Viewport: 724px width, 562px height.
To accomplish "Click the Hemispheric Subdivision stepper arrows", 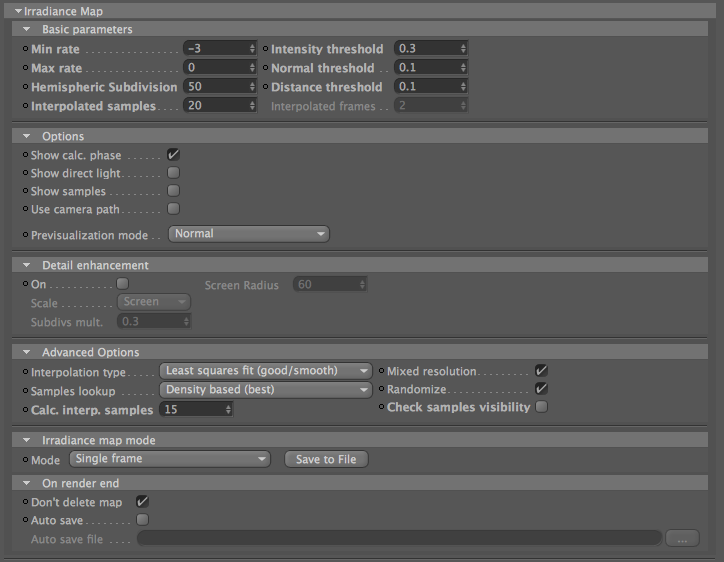I will 252,86.
